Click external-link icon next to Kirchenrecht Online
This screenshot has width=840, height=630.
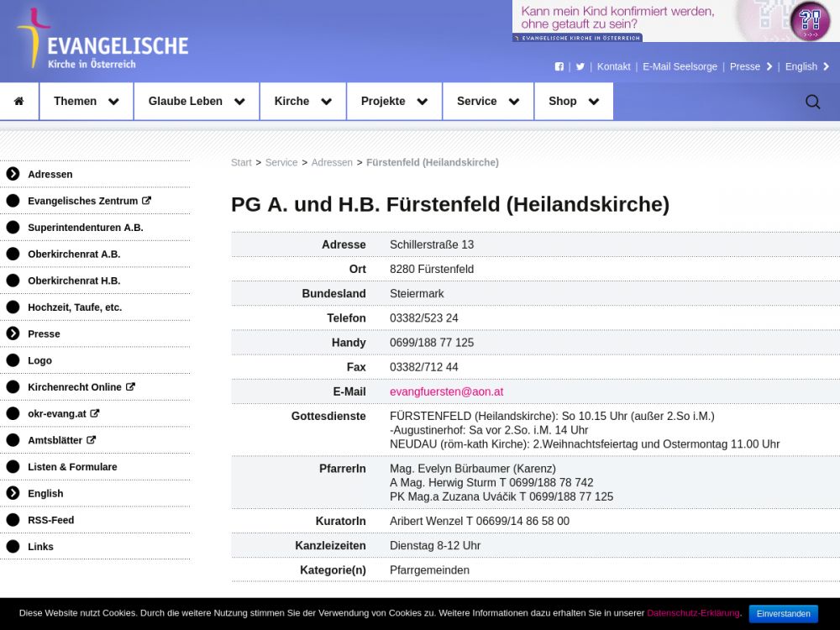tap(130, 387)
